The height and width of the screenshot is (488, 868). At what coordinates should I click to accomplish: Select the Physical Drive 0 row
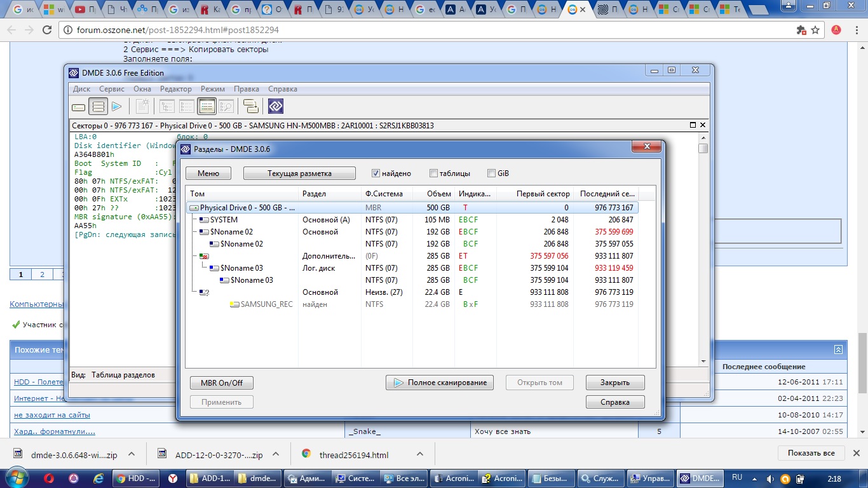coord(412,208)
